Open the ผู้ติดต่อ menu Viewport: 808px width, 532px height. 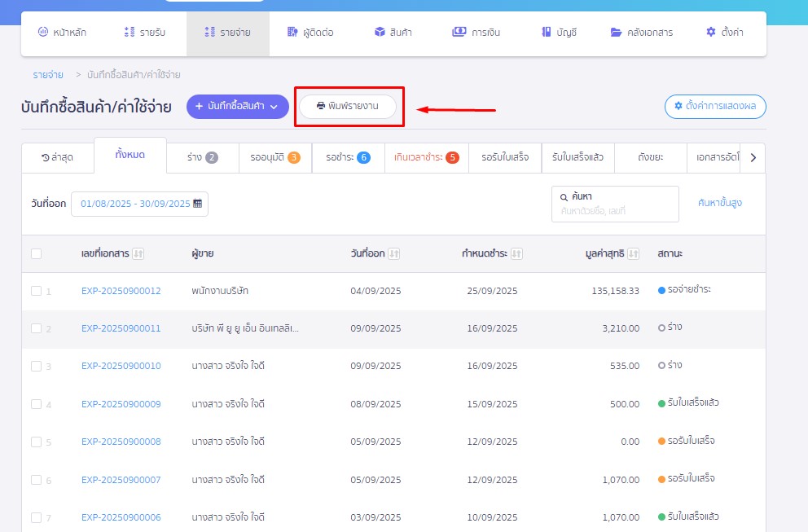310,33
